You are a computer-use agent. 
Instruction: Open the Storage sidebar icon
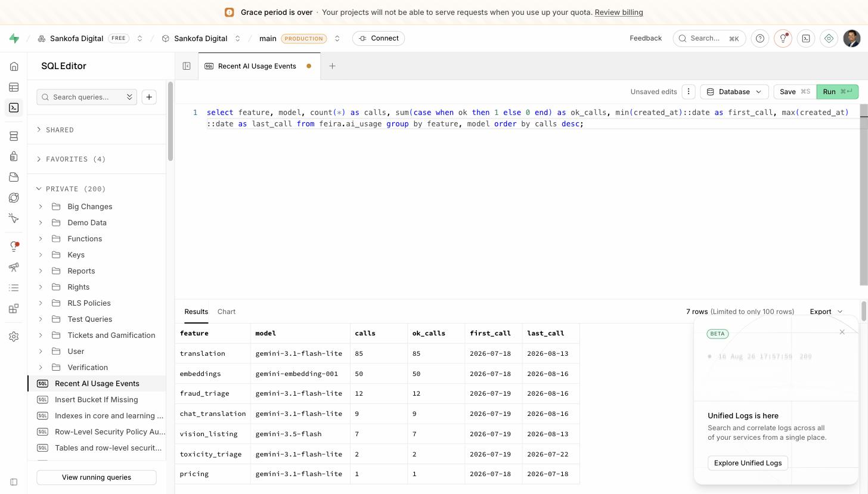click(14, 177)
